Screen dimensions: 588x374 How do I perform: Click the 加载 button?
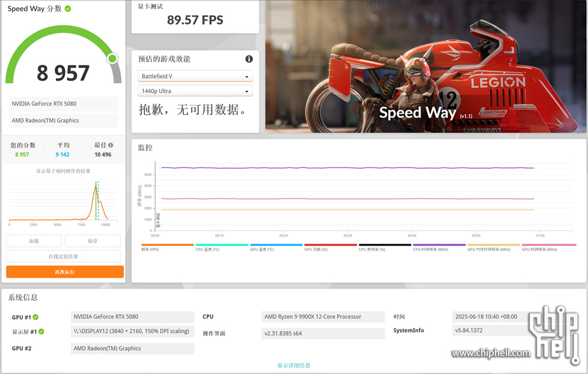34,241
